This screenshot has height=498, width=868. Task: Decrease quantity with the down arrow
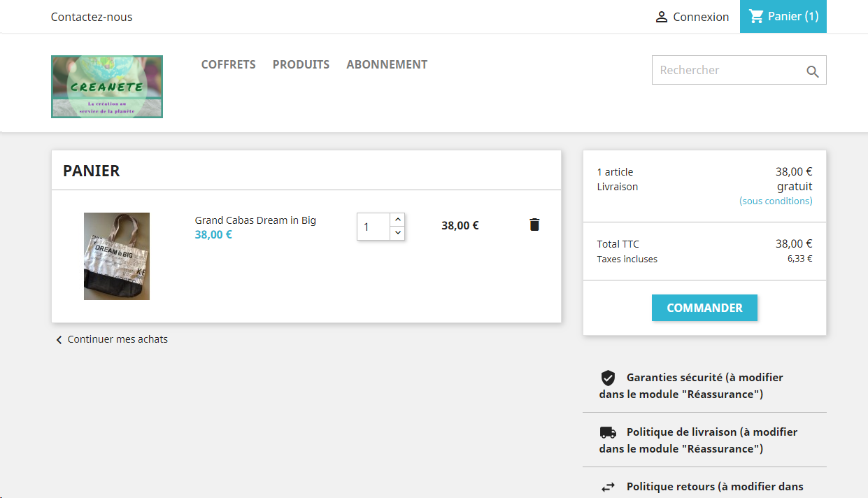398,233
